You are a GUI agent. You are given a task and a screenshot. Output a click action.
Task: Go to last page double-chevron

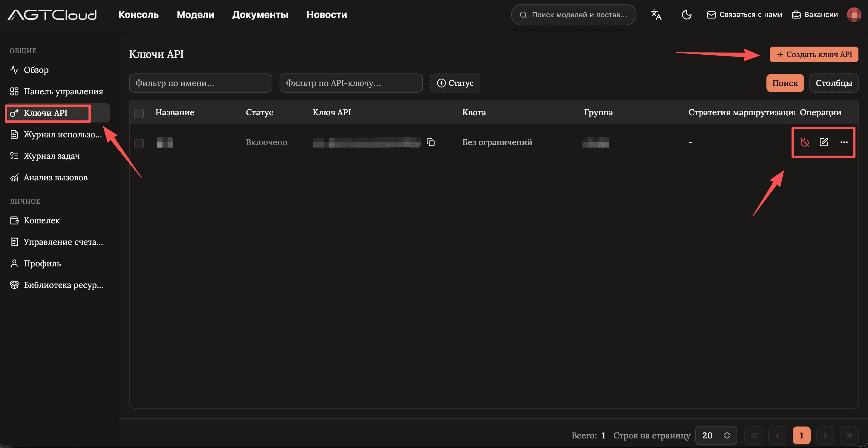[x=849, y=435]
